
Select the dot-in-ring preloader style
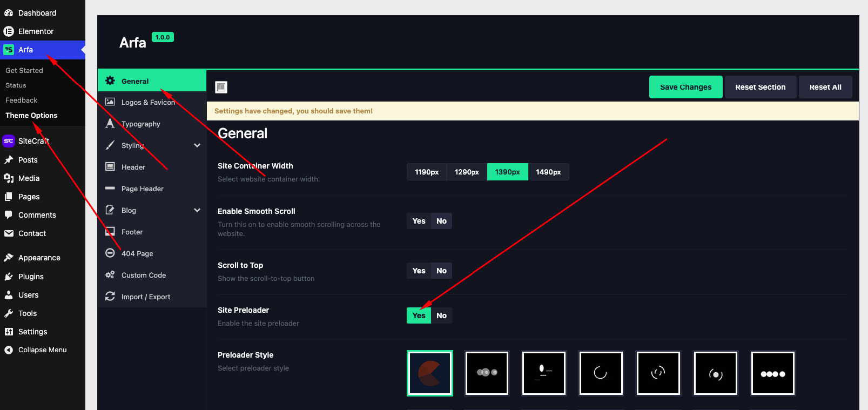[x=716, y=373]
